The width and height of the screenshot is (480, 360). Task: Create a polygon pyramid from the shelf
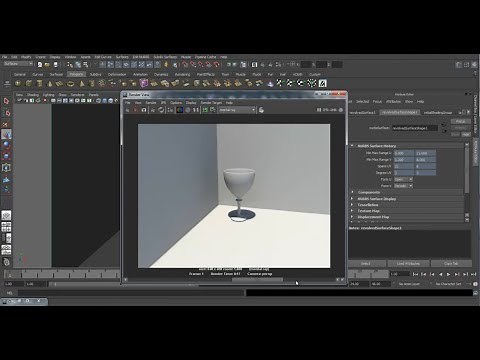82,83
